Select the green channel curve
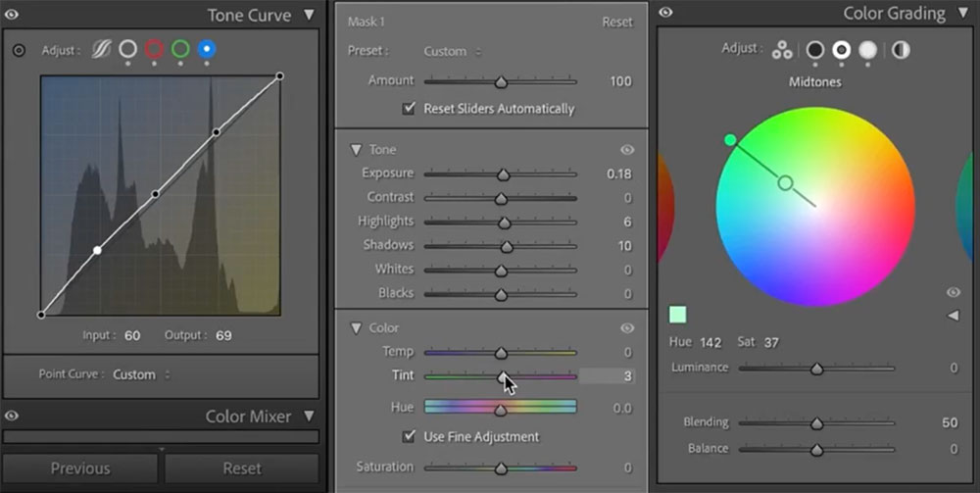Image resolution: width=980 pixels, height=493 pixels. tap(180, 49)
